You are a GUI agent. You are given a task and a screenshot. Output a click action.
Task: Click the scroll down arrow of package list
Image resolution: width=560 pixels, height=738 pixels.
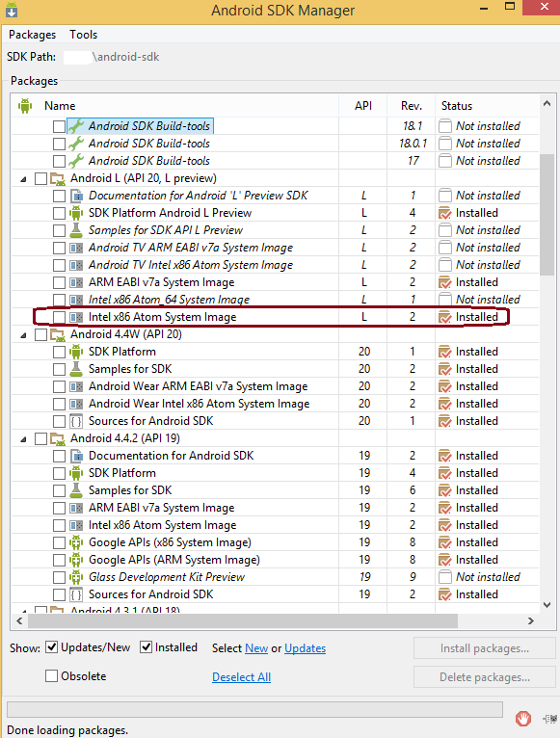tap(547, 605)
